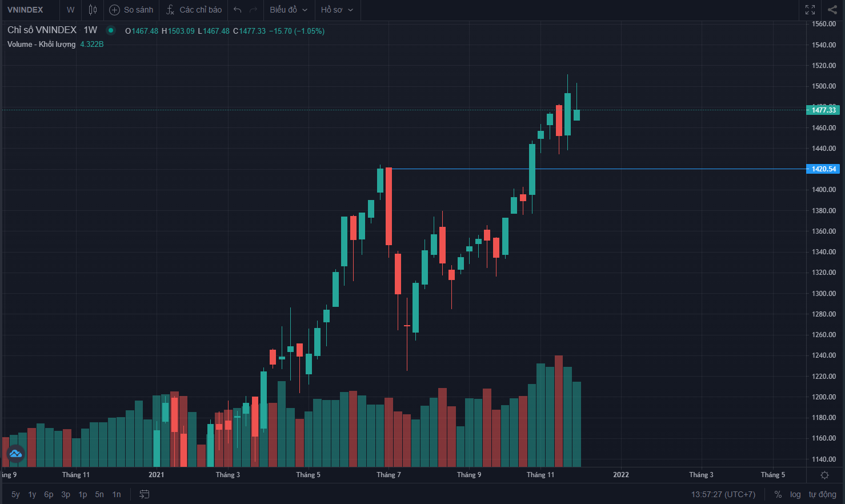Toggle tự động auto scale

(x=822, y=494)
